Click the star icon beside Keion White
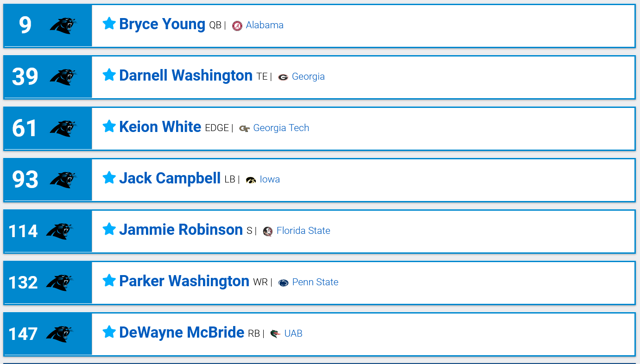The image size is (640, 364). tap(109, 126)
